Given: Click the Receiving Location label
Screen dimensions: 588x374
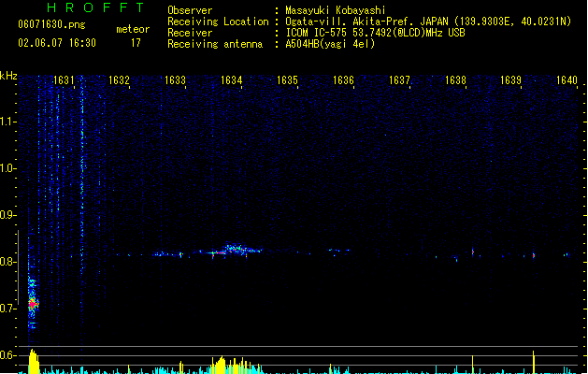Looking at the screenshot, I should (x=218, y=22).
